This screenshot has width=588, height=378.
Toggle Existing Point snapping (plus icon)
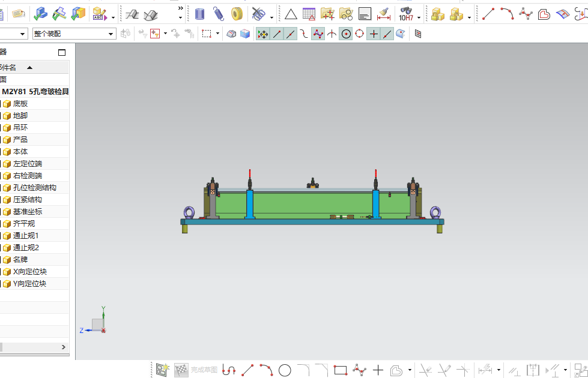[374, 34]
